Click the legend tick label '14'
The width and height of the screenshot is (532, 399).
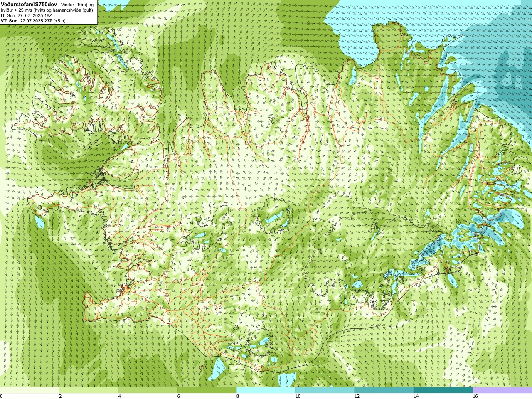point(416,396)
